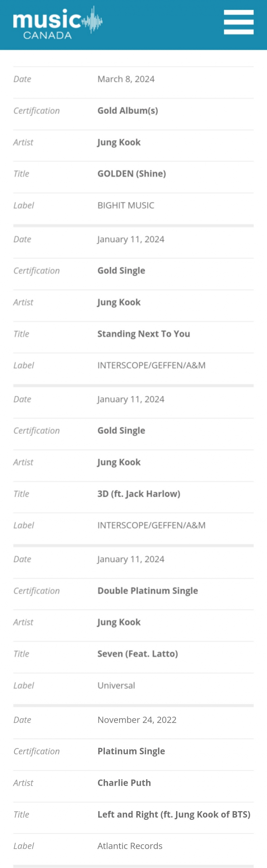Select the Platinum Single certification text
Image resolution: width=267 pixels, height=868 pixels.
pos(131,751)
